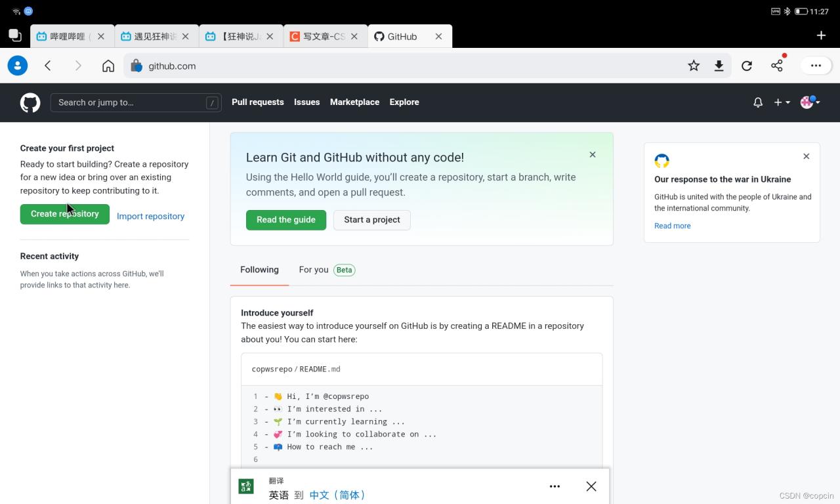Open a new browser tab
The image size is (840, 504).
821,35
